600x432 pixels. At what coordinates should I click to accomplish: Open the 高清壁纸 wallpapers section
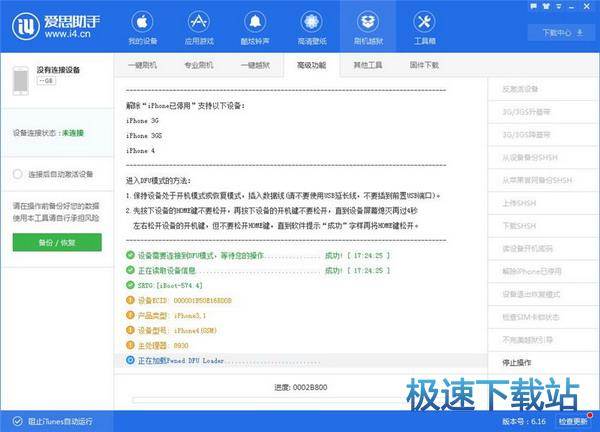pyautogui.click(x=311, y=28)
